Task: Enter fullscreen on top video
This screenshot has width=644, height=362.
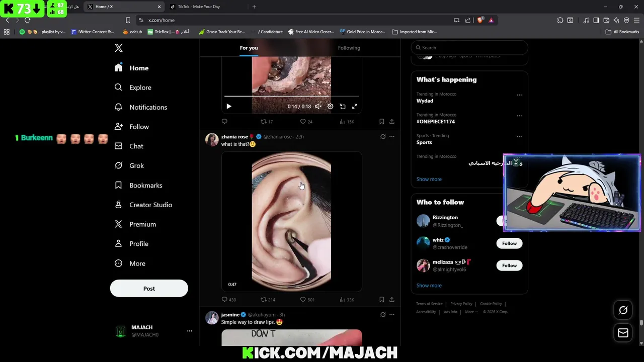Action: (x=355, y=107)
